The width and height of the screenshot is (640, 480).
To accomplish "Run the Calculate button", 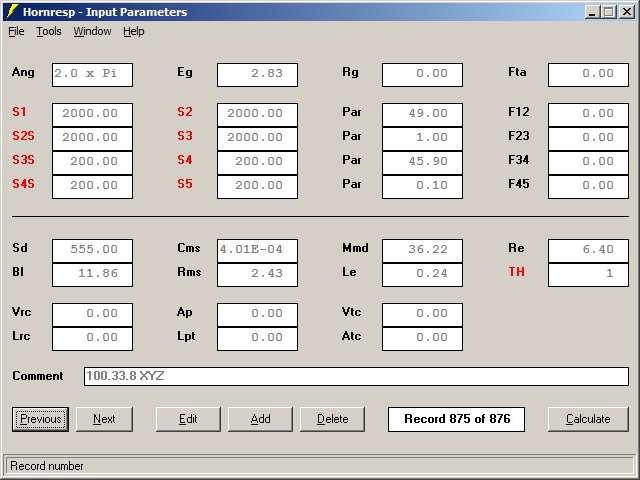I will 588,419.
